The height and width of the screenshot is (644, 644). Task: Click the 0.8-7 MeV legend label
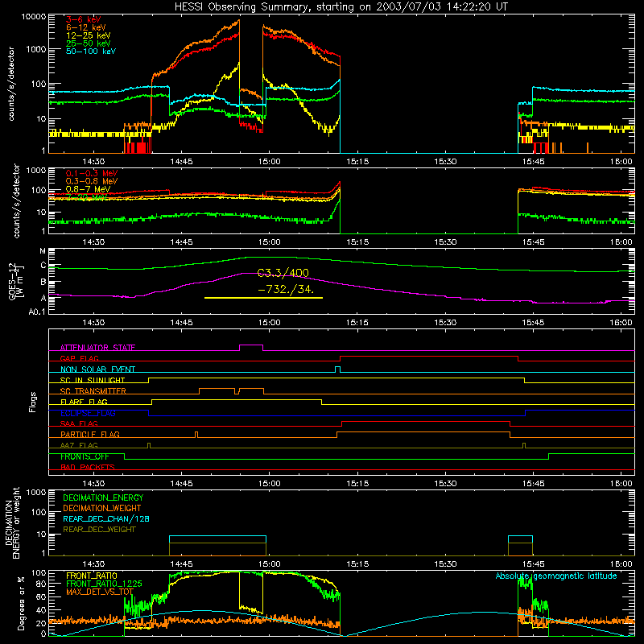[89, 189]
